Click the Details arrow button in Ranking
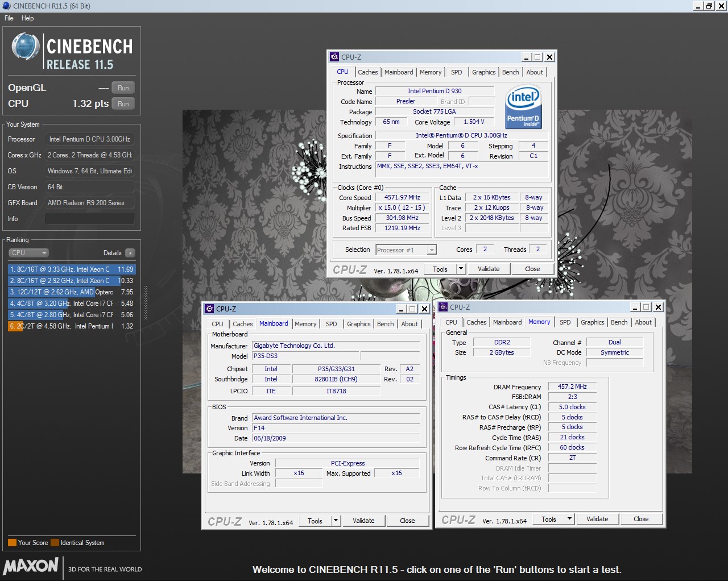728x582 pixels. [130, 253]
